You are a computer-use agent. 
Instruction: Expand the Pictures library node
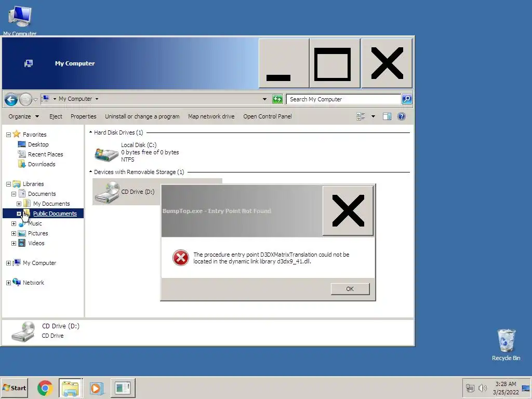pyautogui.click(x=14, y=233)
